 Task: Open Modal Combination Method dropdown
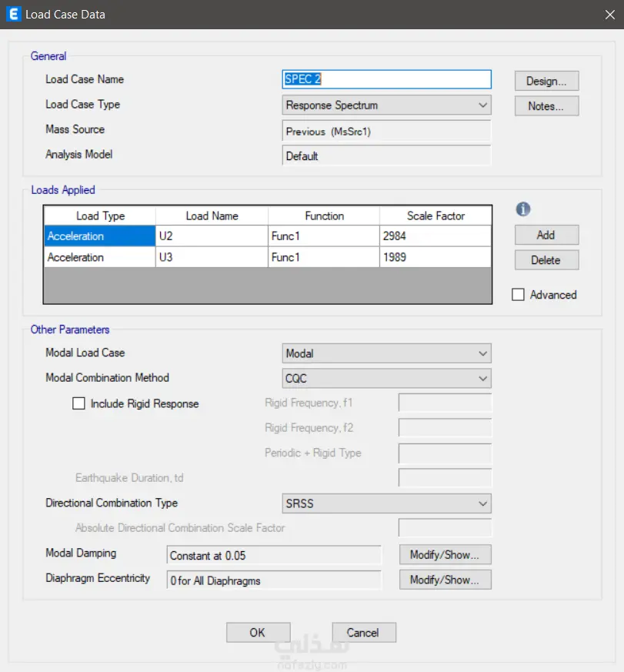click(386, 378)
